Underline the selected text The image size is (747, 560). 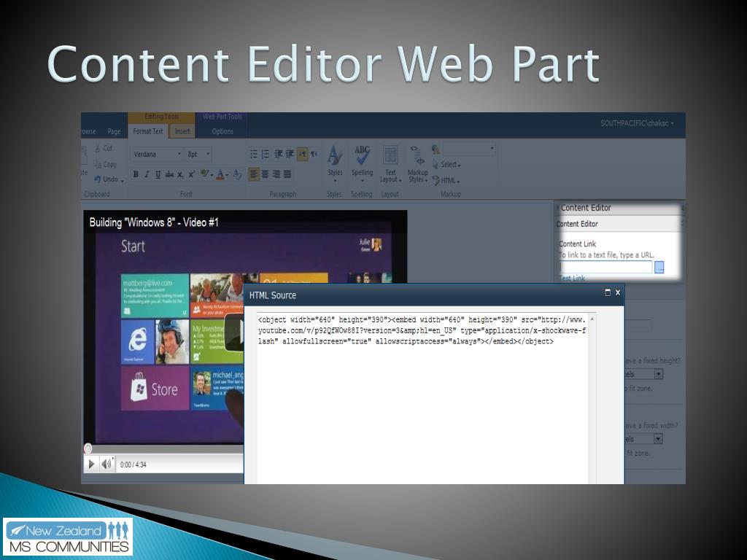coord(158,174)
